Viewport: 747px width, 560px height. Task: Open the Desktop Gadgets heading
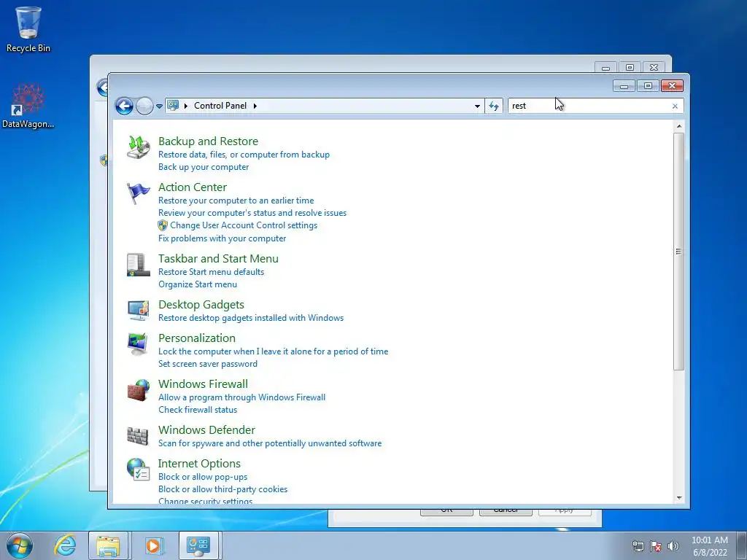(201, 304)
